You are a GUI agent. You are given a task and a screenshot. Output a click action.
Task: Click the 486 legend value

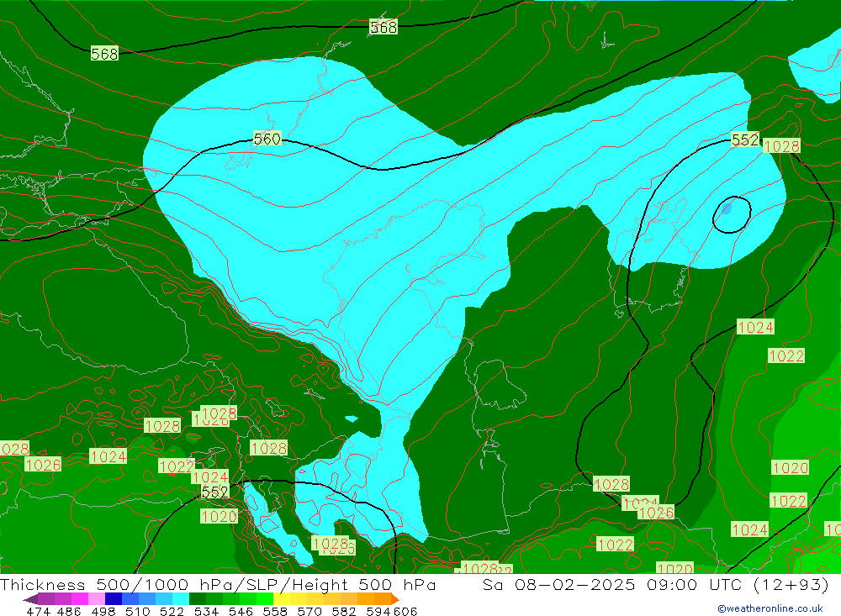coord(69,611)
